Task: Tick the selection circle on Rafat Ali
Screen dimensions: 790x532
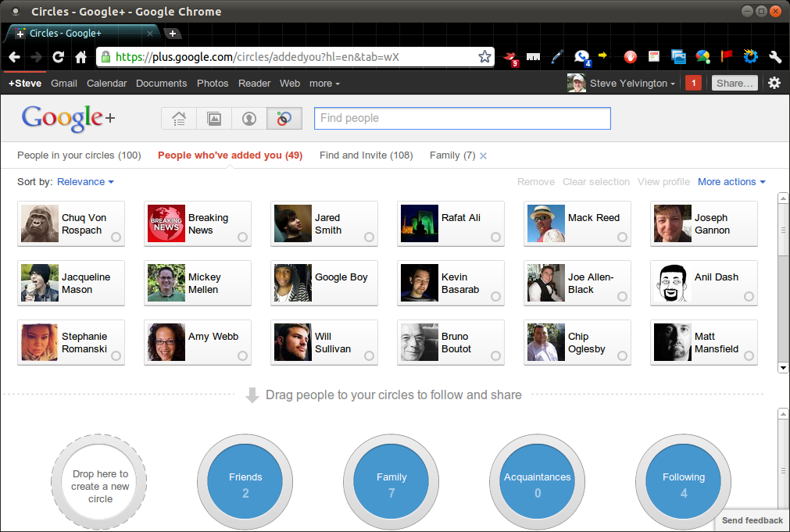Action: (x=495, y=237)
